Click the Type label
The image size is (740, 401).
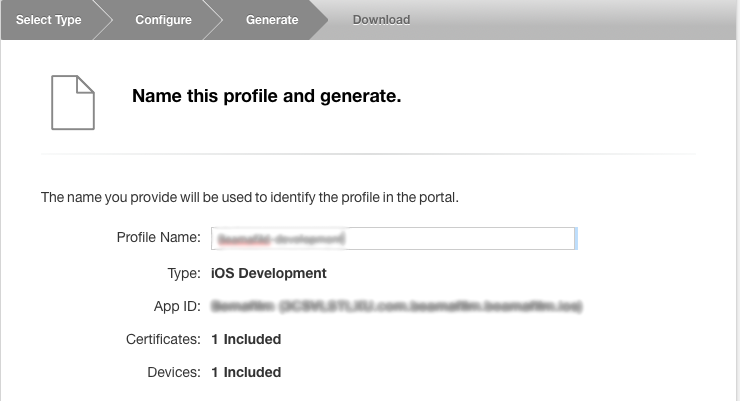pyautogui.click(x=184, y=272)
